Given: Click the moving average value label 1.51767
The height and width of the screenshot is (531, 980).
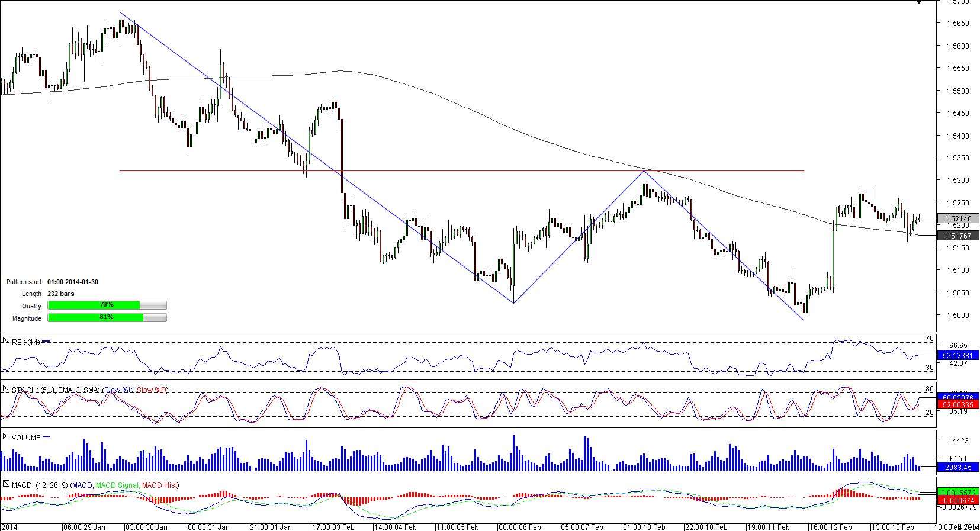Looking at the screenshot, I should click(x=957, y=236).
